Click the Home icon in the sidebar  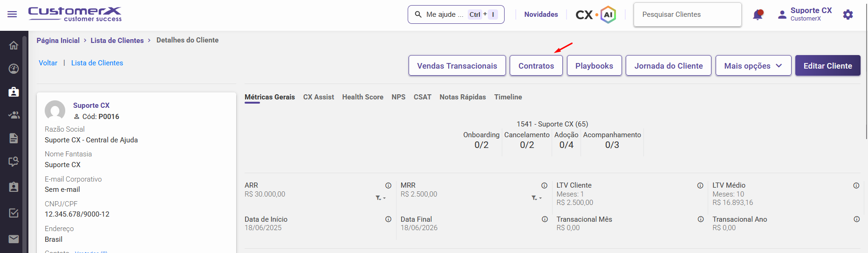tap(14, 45)
